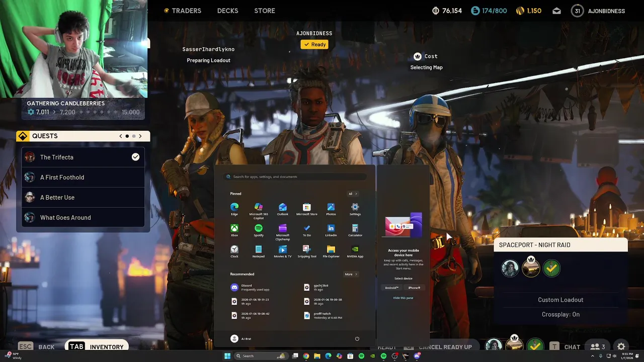The image size is (644, 362).
Task: Open the game settings gear icon
Action: [621, 346]
